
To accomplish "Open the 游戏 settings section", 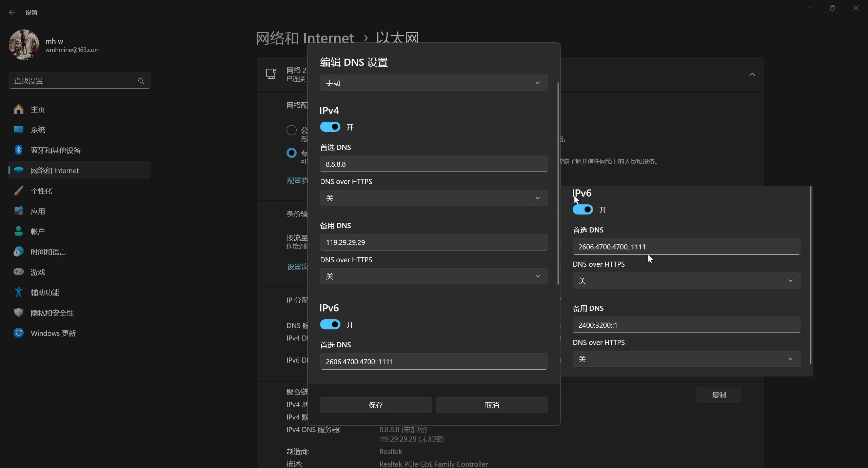I will [37, 272].
